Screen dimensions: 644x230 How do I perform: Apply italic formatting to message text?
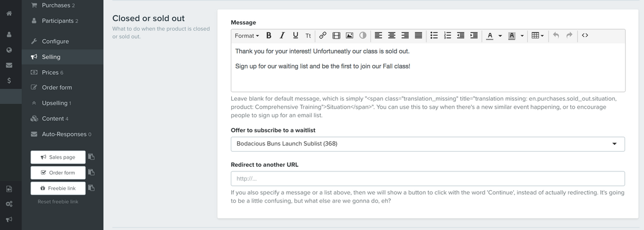click(x=282, y=36)
